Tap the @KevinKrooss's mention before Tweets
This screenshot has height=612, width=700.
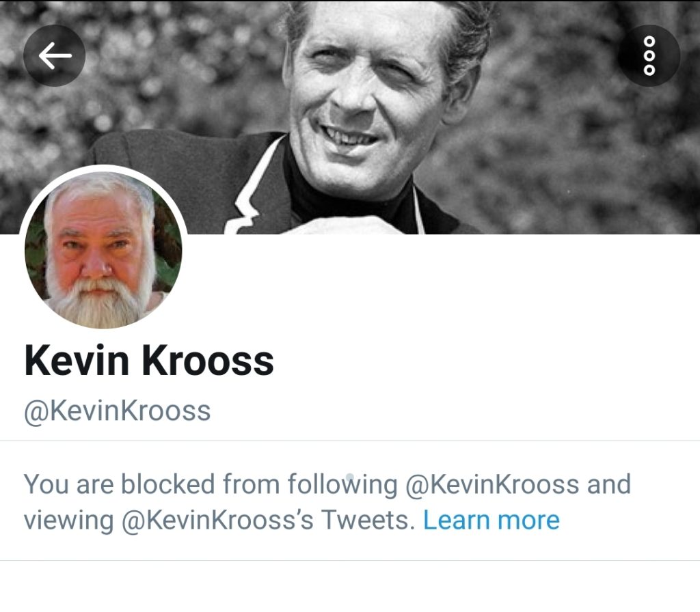pyautogui.click(x=217, y=520)
